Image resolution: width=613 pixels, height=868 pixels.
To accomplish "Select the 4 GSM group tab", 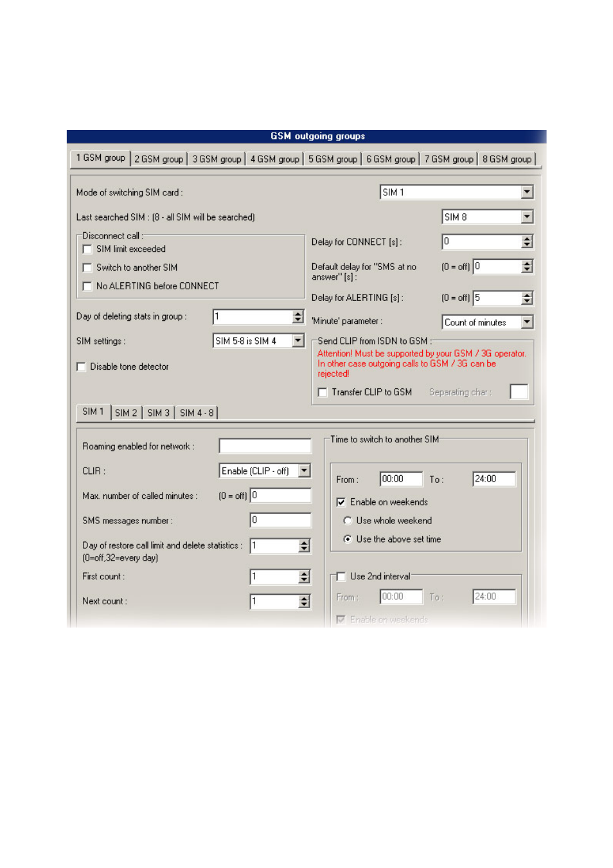I will pyautogui.click(x=274, y=159).
